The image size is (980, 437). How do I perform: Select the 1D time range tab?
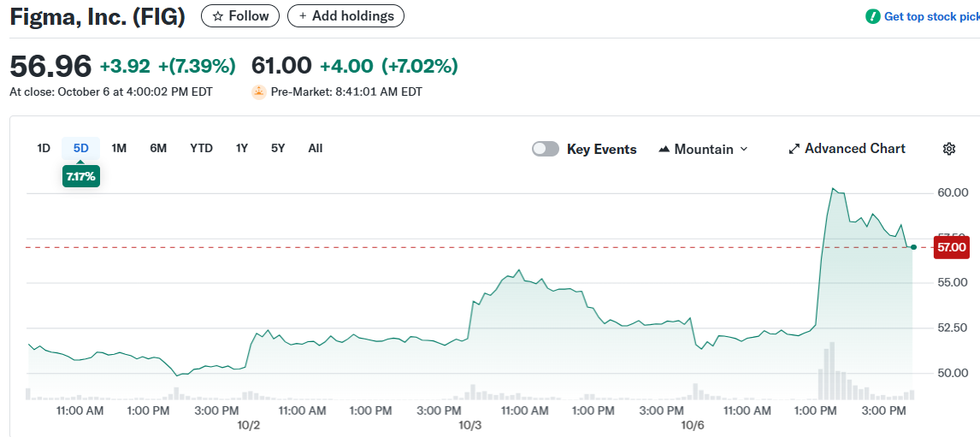tap(44, 148)
